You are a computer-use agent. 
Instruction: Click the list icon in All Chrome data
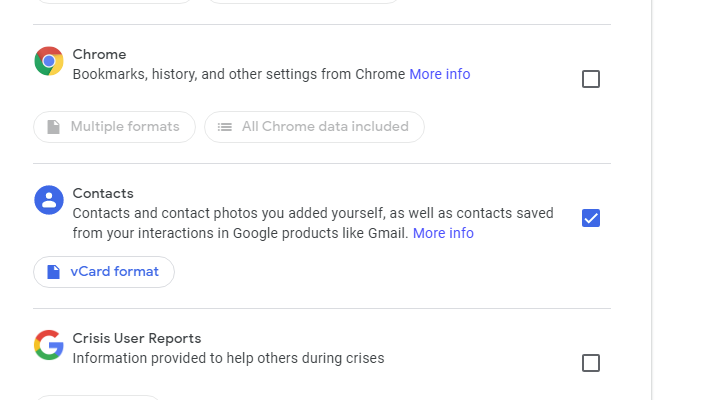pos(224,127)
